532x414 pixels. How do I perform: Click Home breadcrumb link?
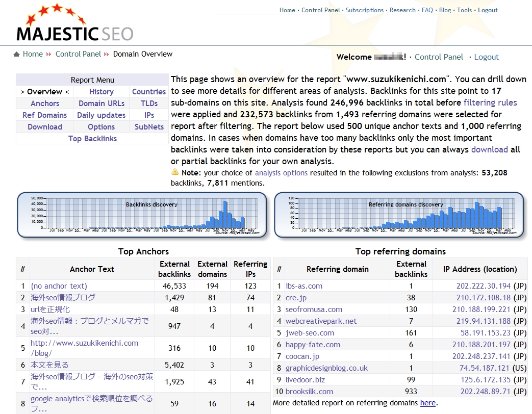tap(33, 54)
